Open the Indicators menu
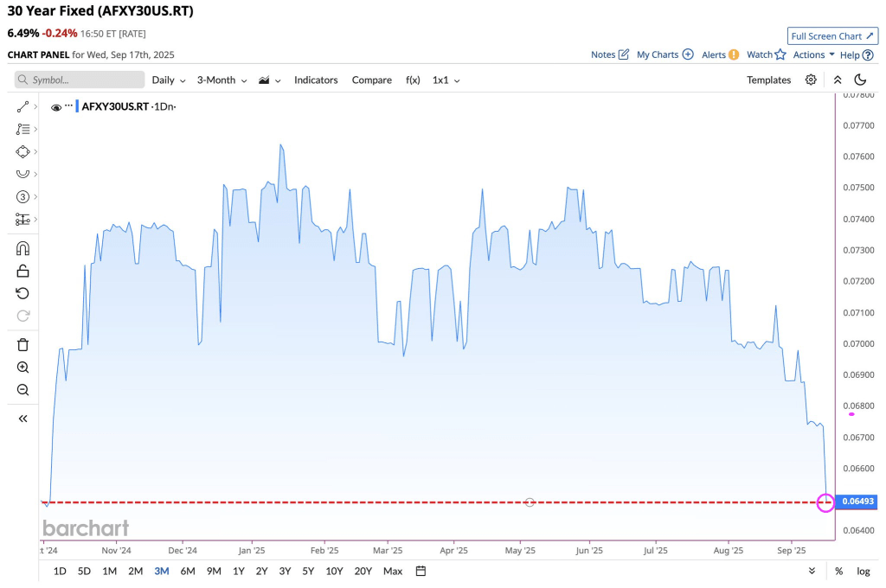 tap(316, 80)
